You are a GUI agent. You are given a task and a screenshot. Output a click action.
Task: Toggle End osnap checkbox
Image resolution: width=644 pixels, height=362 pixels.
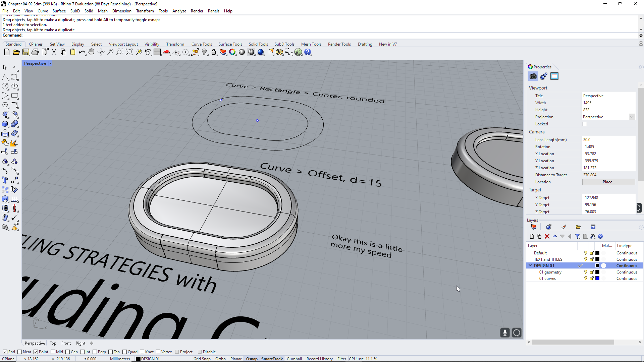(5, 352)
